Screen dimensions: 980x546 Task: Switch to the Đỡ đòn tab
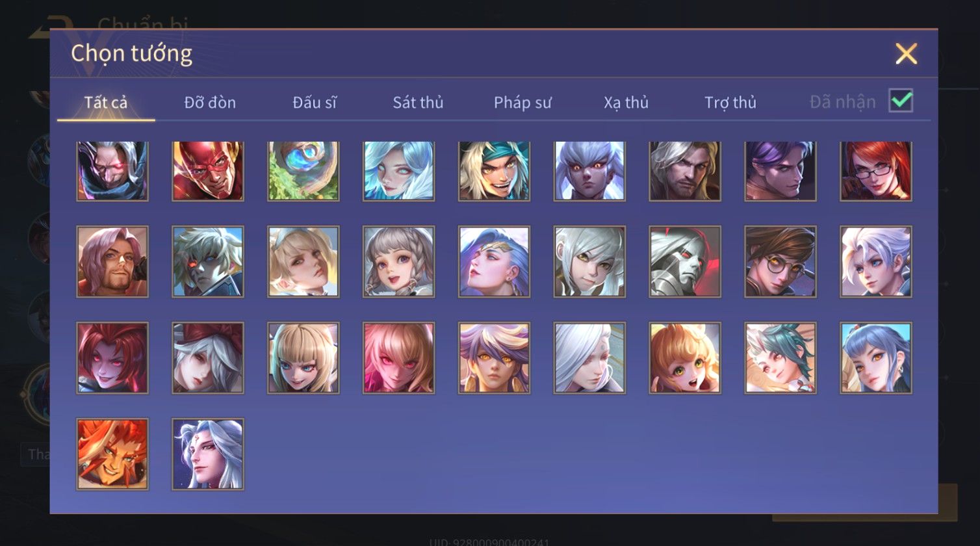click(210, 103)
